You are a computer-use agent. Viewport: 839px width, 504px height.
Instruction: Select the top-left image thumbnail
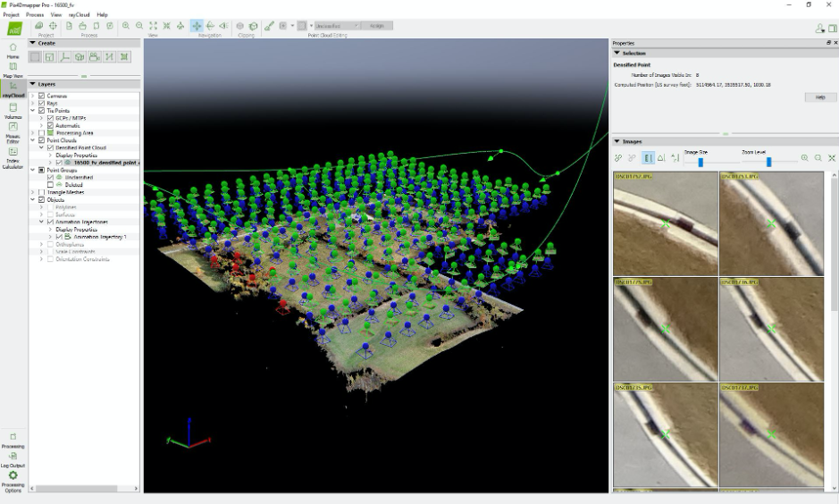click(x=666, y=223)
